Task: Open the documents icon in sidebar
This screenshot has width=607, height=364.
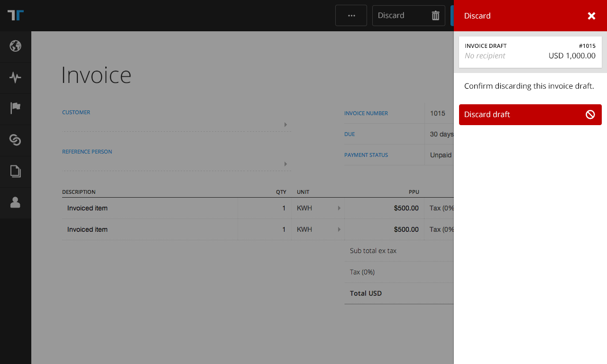Action: coord(16,171)
